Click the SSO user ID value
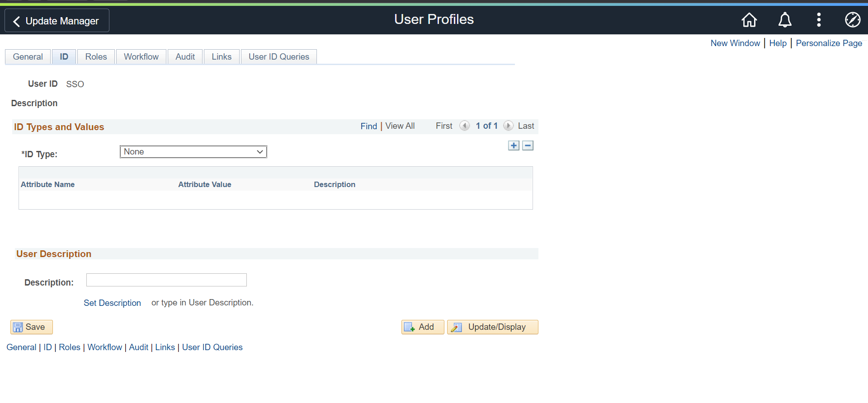The image size is (868, 403). click(x=75, y=84)
